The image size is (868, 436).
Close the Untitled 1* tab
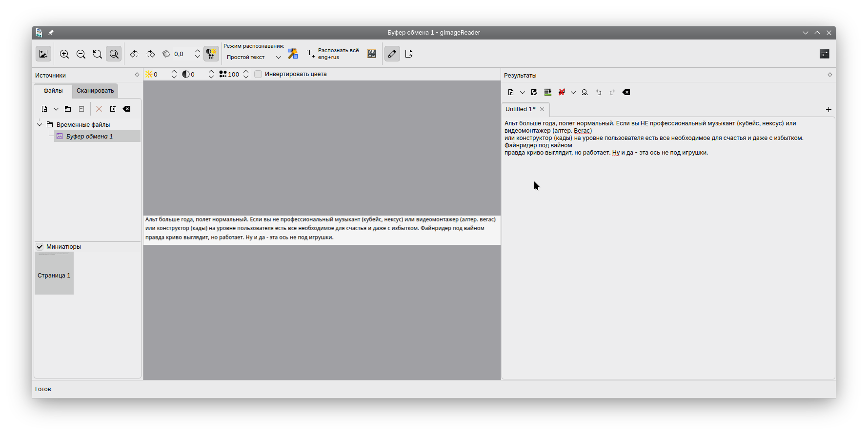point(542,109)
